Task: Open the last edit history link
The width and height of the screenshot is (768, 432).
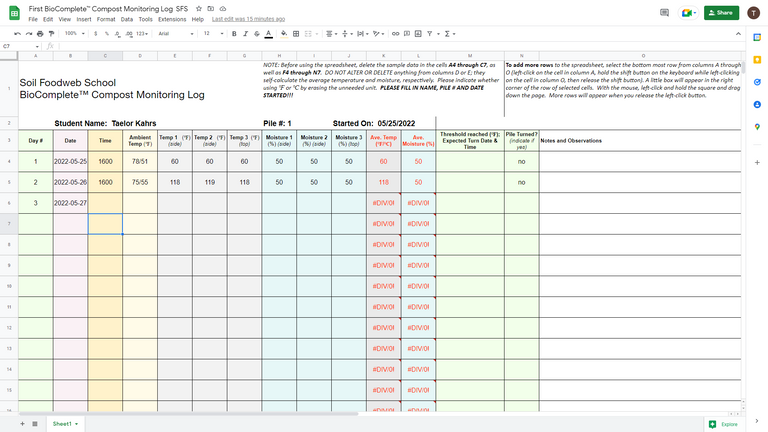Action: [248, 19]
